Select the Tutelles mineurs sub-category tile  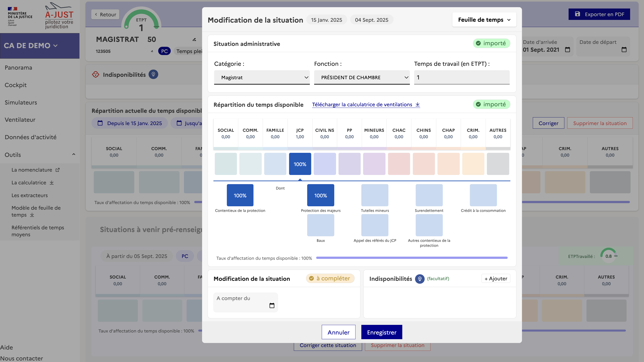[375, 195]
